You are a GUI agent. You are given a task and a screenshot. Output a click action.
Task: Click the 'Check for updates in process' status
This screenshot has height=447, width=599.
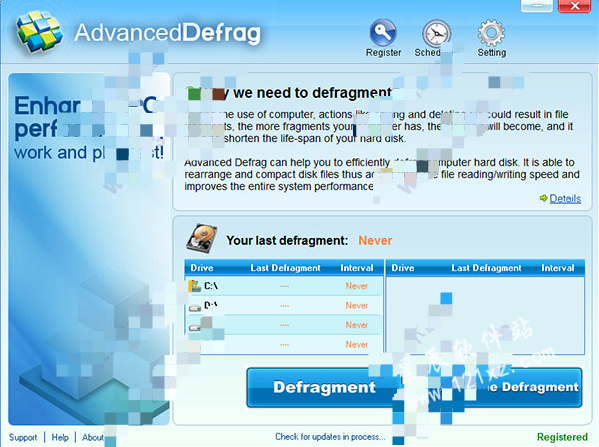(x=330, y=436)
